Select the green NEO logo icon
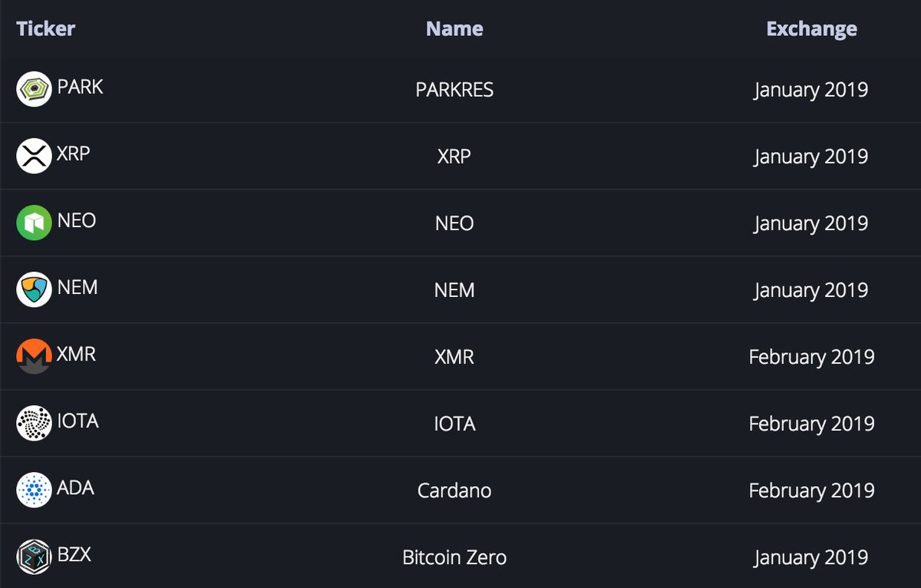This screenshot has width=921, height=588. (x=34, y=223)
